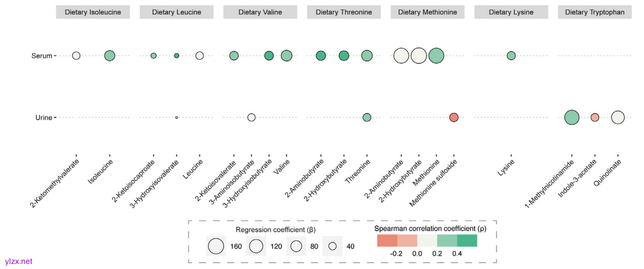The width and height of the screenshot is (644, 269).
Task: Select the Urine Indole-3-acetate bubble
Action: pos(595,118)
